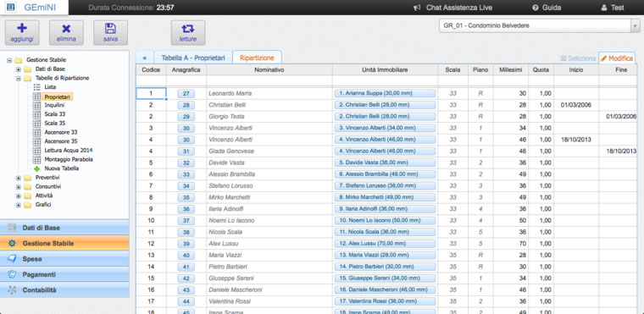The image size is (644, 314).
Task: Open unit 5. Davide Vasta (36,00 mm)
Action: (x=385, y=163)
